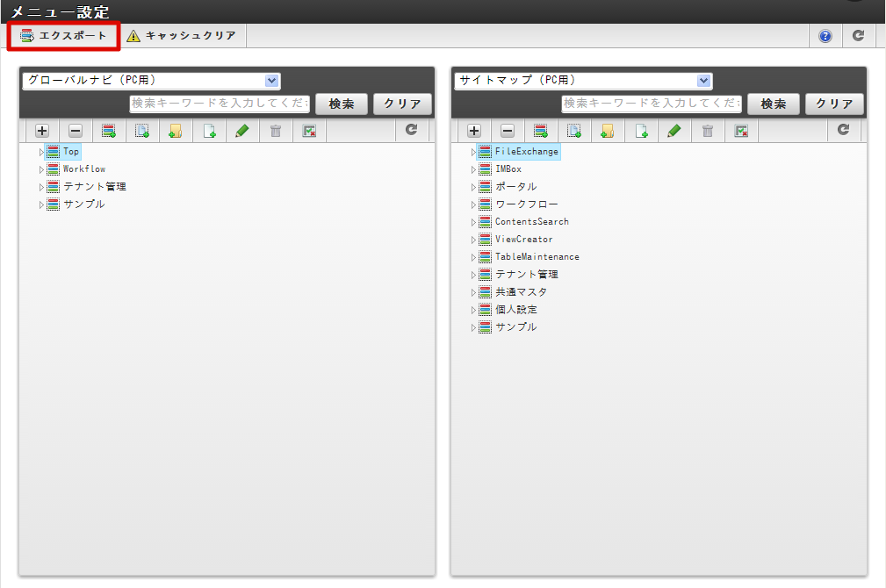Click the search keyword input field
The width and height of the screenshot is (886, 588).
[x=220, y=104]
